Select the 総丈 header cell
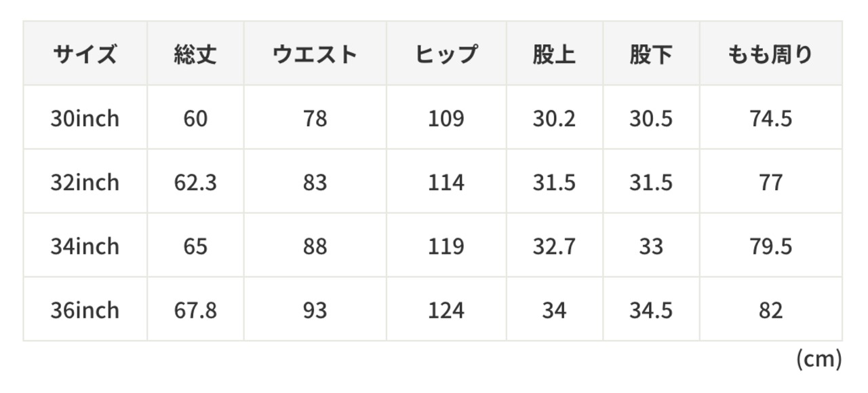868x393 pixels. coord(195,54)
